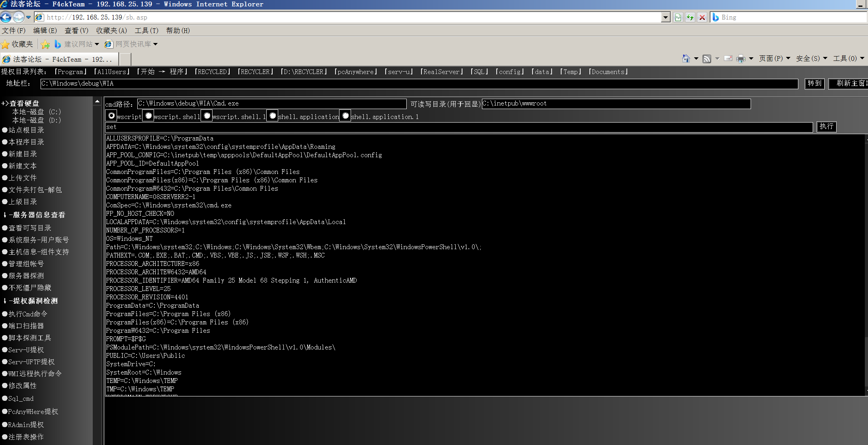Click the green Refresh page icon

point(690,17)
